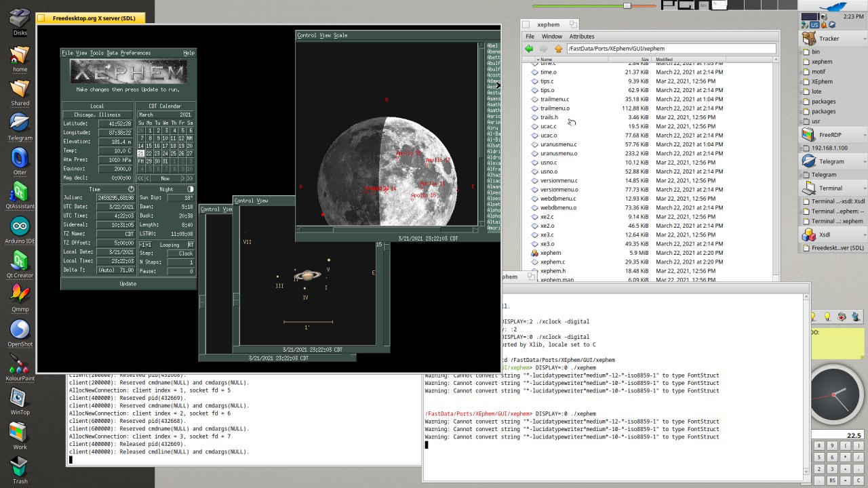The height and width of the screenshot is (488, 868).
Task: Open the XEphem Help menu
Action: pyautogui.click(x=189, y=53)
